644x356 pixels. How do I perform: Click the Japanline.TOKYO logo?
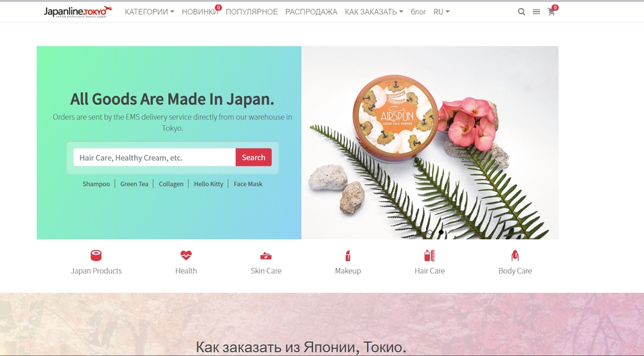(x=78, y=11)
